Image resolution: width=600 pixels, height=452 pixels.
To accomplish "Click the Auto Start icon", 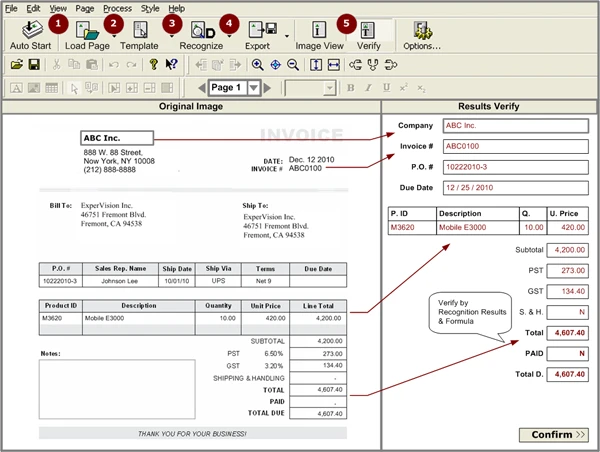I will click(x=31, y=30).
